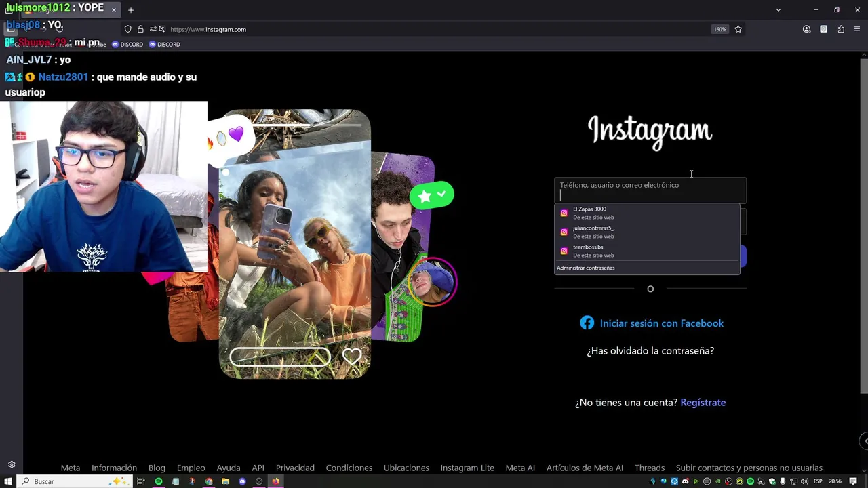Screen dimensions: 868x488
Task: Open the extensions puzzle icon
Action: coord(841,29)
